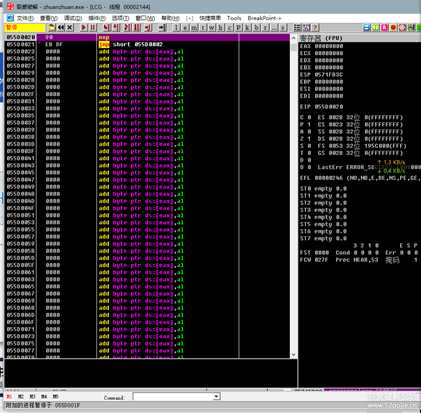Image resolution: width=421 pixels, height=413 pixels.
Task: Click the Close program X toolbar icon
Action: pyautogui.click(x=69, y=28)
